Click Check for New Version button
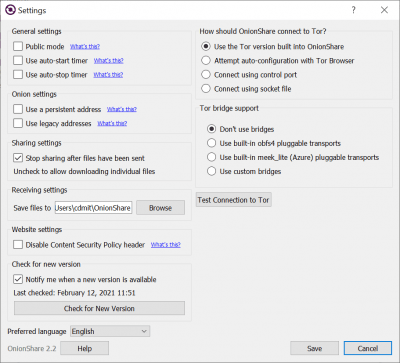The image size is (400, 363). click(99, 308)
